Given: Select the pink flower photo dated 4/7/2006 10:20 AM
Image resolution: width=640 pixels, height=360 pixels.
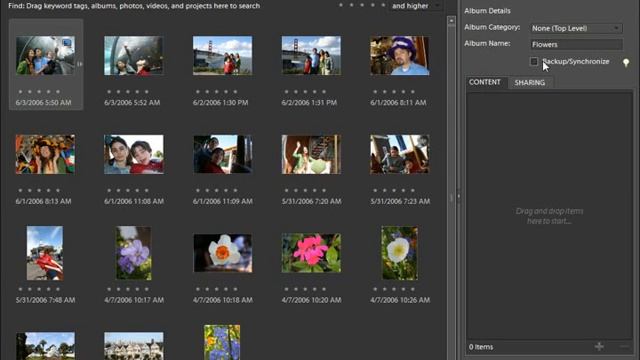Looking at the screenshot, I should tap(311, 253).
